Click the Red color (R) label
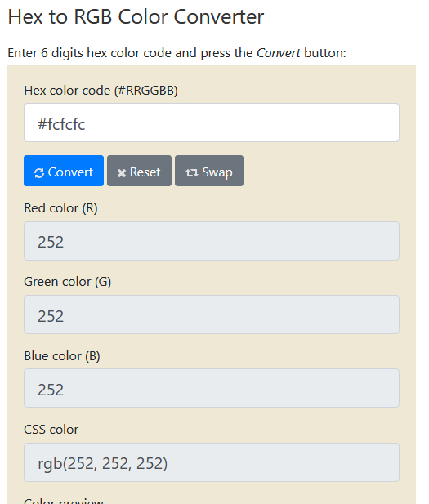429x504 pixels. 60,208
